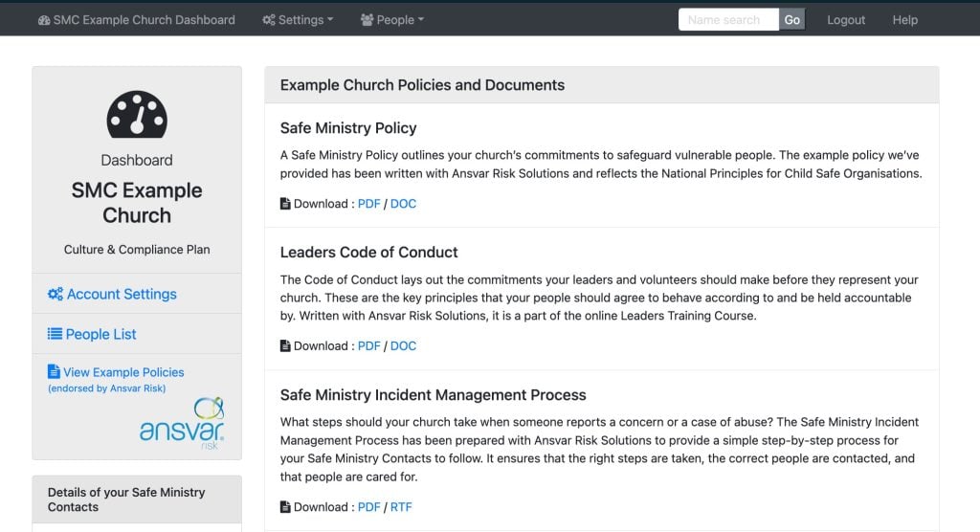Expand the People dropdown menu
The image size is (980, 532).
[x=391, y=20]
